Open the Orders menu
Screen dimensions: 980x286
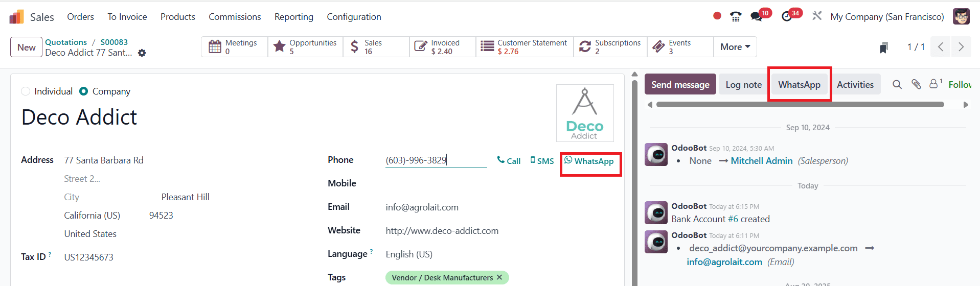pyautogui.click(x=81, y=17)
